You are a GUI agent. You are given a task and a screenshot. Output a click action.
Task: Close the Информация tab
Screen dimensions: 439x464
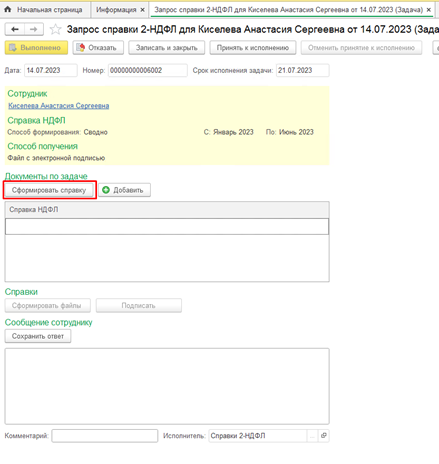pos(142,10)
